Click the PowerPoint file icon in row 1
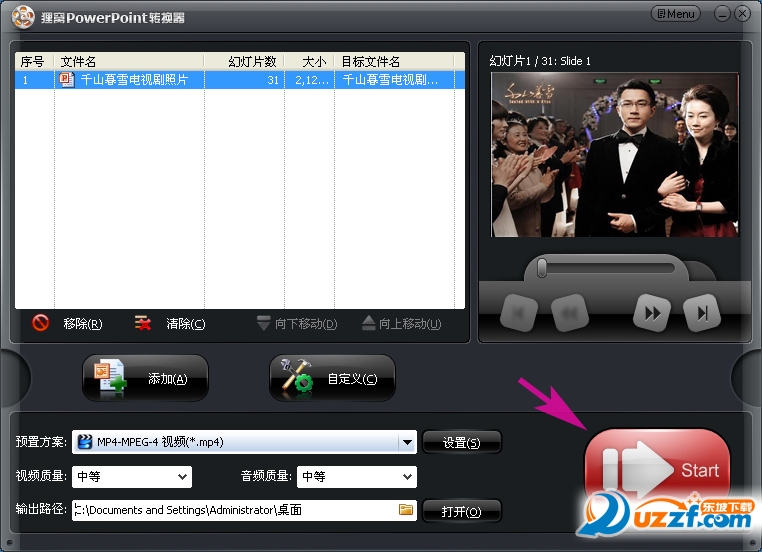Screen dimensions: 762x552 point(67,79)
